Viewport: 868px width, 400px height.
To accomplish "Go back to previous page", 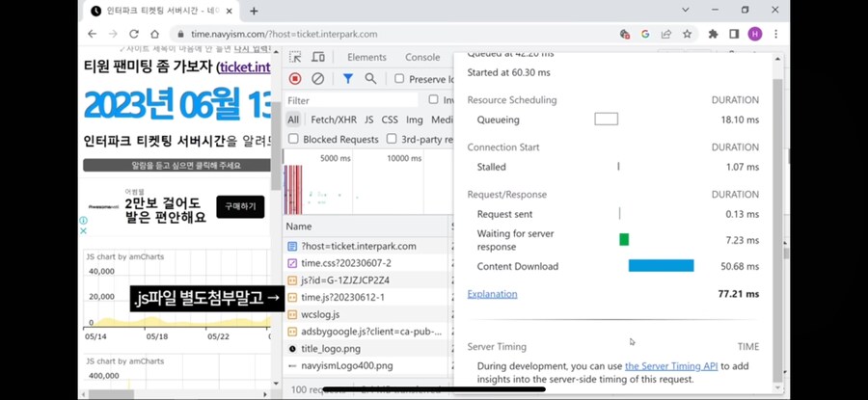I will pyautogui.click(x=92, y=34).
